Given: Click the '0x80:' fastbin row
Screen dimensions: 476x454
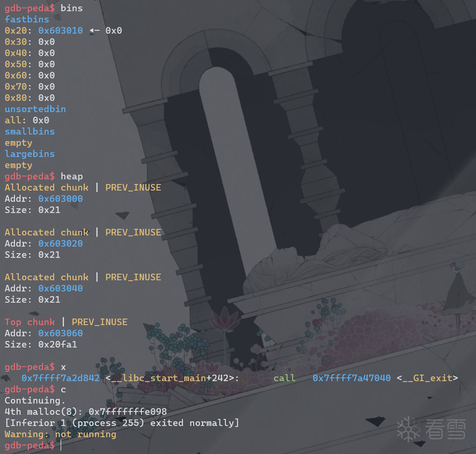Looking at the screenshot, I should tap(30, 98).
